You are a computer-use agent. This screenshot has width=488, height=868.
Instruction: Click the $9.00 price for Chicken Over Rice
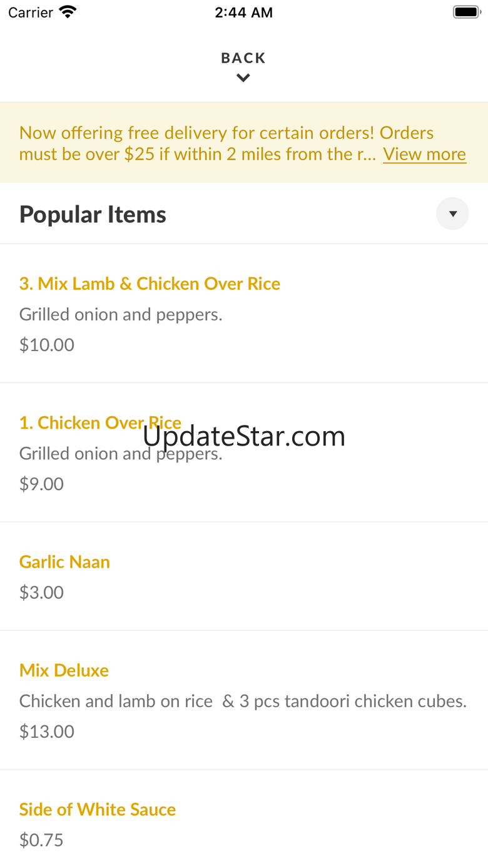41,484
